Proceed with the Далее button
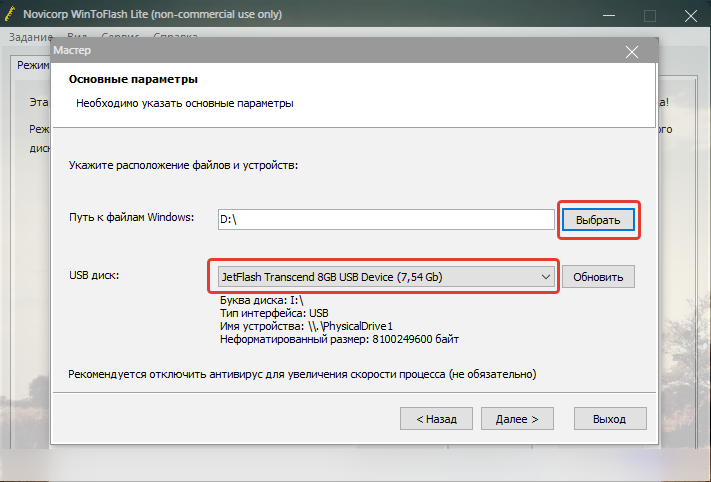The height and width of the screenshot is (482, 711). pyautogui.click(x=517, y=419)
